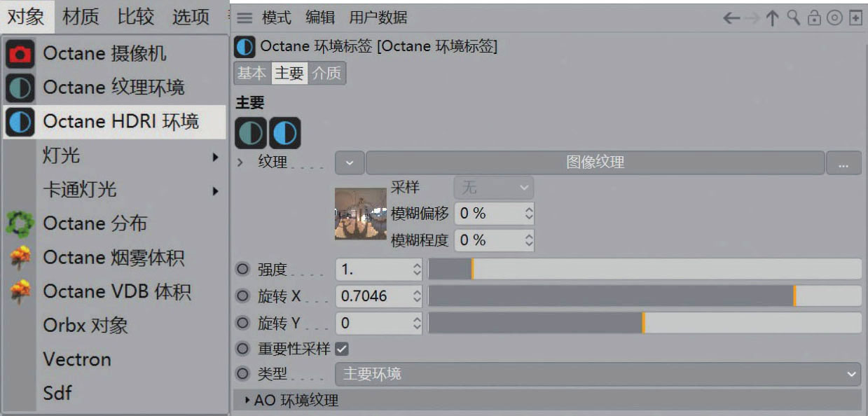Screen dimensions: 868x416
Task: Click the circular target mode icon
Action: (x=834, y=18)
